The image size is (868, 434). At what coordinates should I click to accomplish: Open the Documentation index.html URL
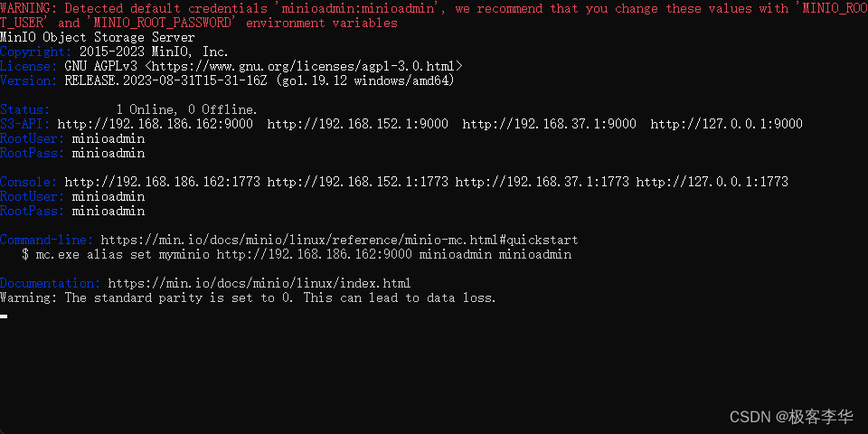(259, 283)
